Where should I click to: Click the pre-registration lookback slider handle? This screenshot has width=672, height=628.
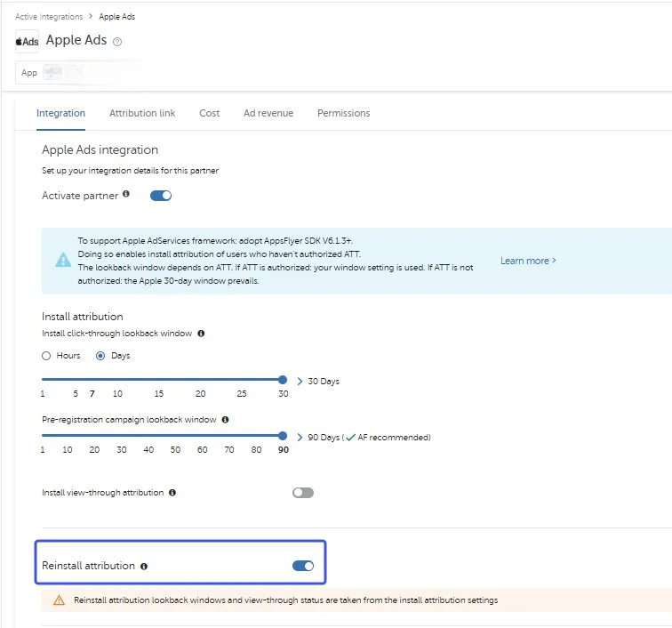point(283,436)
